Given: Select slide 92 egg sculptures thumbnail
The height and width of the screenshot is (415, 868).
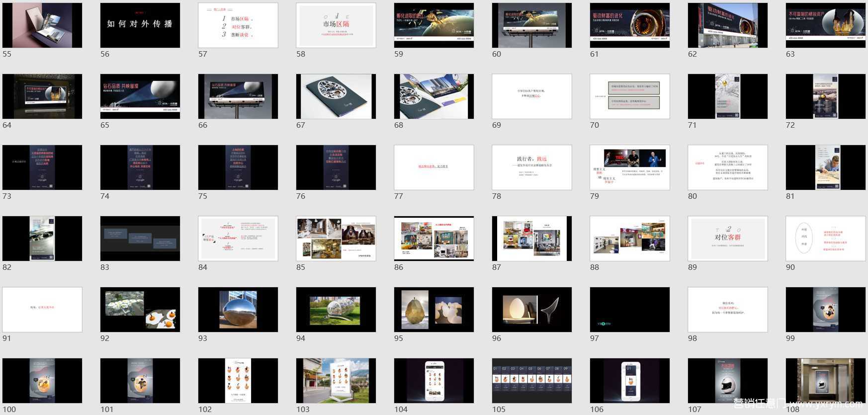Looking at the screenshot, I should (x=140, y=310).
